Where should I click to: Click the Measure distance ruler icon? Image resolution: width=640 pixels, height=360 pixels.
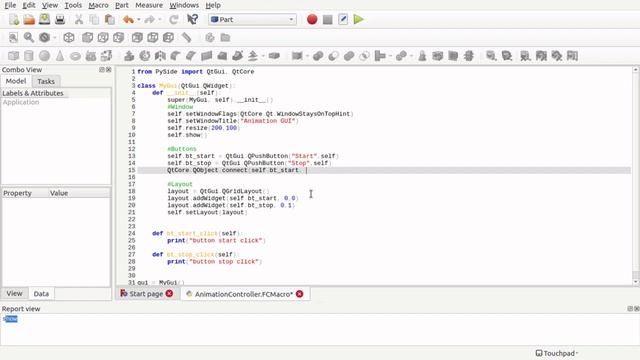[187, 38]
